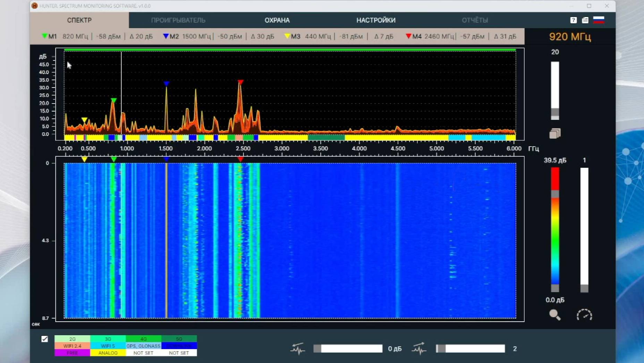Viewport: 644px width, 363px height.
Task: Click the blue M2 marker triangle in marker bar
Action: click(x=166, y=36)
